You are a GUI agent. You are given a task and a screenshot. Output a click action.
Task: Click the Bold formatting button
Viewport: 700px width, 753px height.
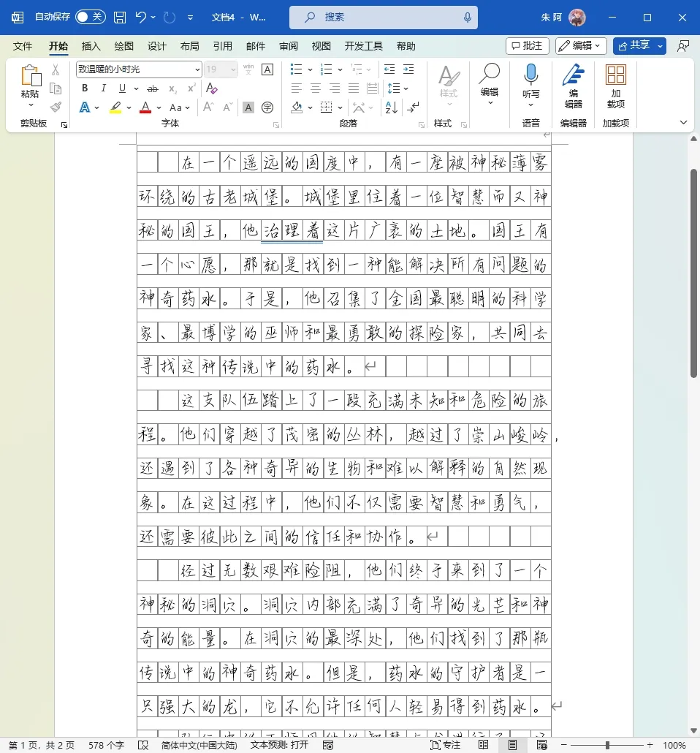[85, 88]
